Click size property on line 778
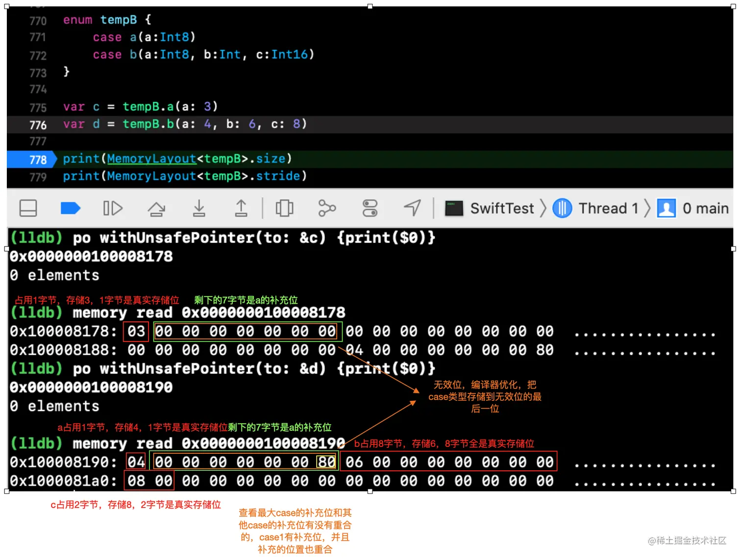The width and height of the screenshot is (741, 560). (x=271, y=159)
